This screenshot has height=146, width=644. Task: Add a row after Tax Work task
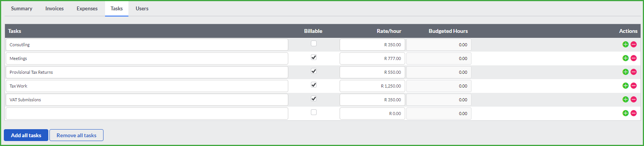626,86
